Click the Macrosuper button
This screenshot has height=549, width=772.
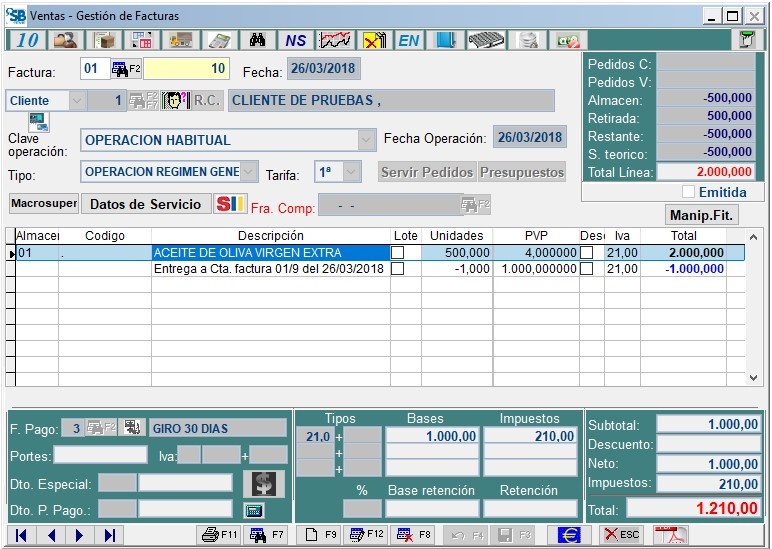click(x=44, y=203)
